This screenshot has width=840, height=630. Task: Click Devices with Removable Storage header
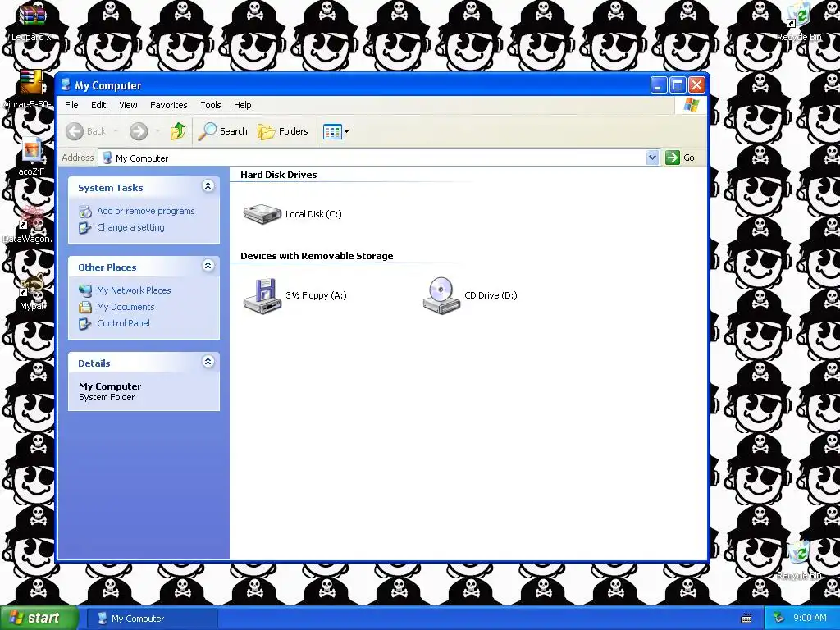317,256
